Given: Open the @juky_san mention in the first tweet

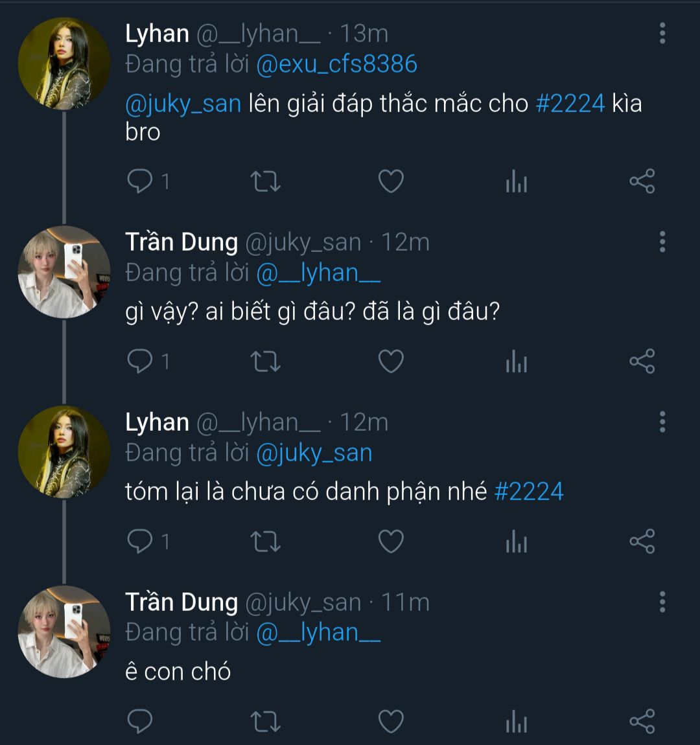Looking at the screenshot, I should (x=183, y=103).
